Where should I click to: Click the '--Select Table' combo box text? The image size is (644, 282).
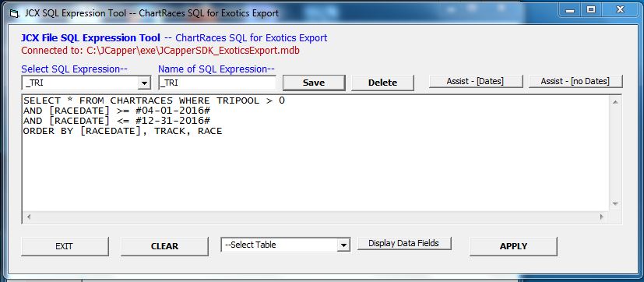click(x=250, y=245)
